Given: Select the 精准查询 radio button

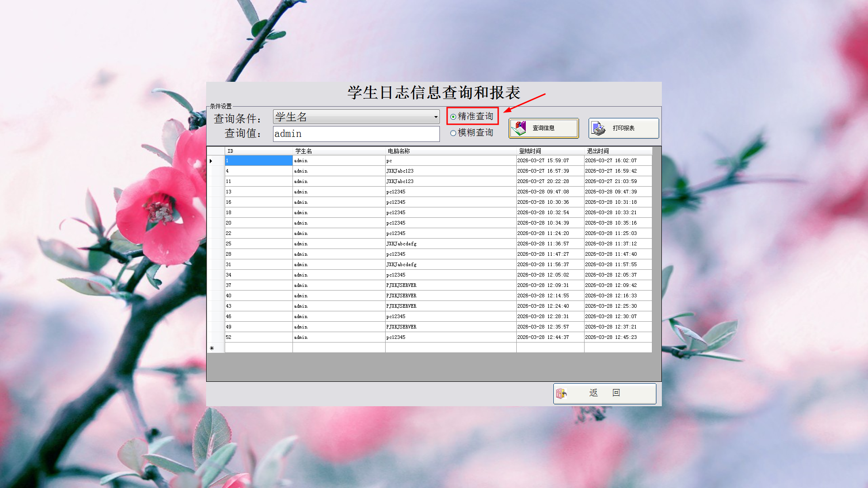Looking at the screenshot, I should tap(453, 117).
